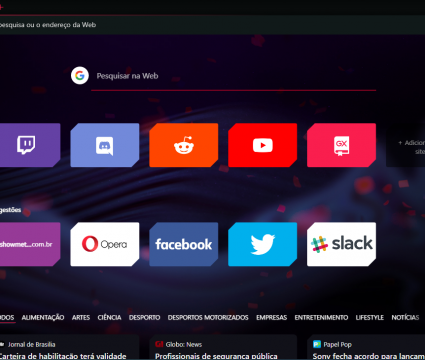Open the GX store speed dial tile
Screen dimensions: 425x360
(341, 145)
